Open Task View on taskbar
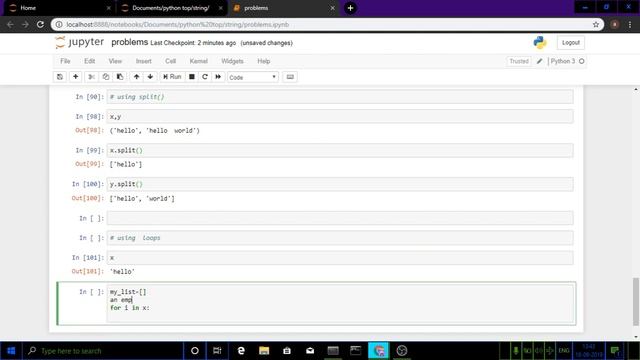Screen dimensions: 640x360 click(x=217, y=351)
